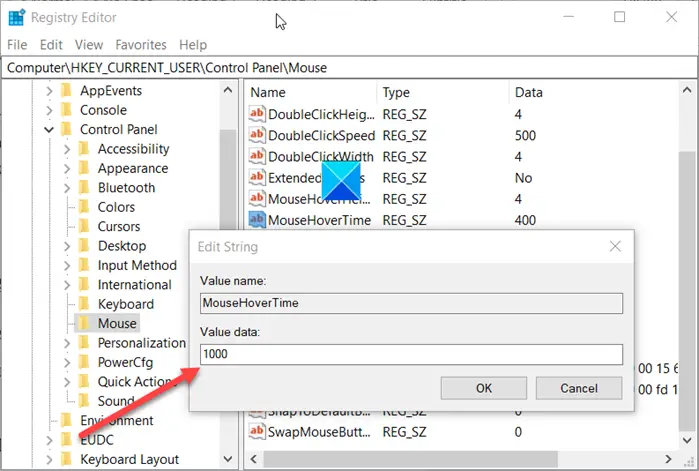Viewport: 699px width, 471px height.
Task: Close the Edit String dialog with X
Action: coord(615,246)
